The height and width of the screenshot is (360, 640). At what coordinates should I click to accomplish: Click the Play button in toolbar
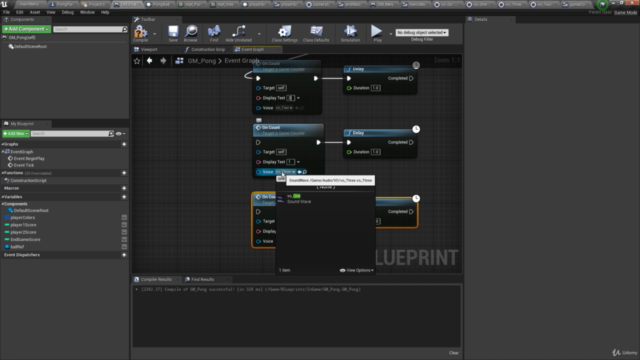point(377,33)
